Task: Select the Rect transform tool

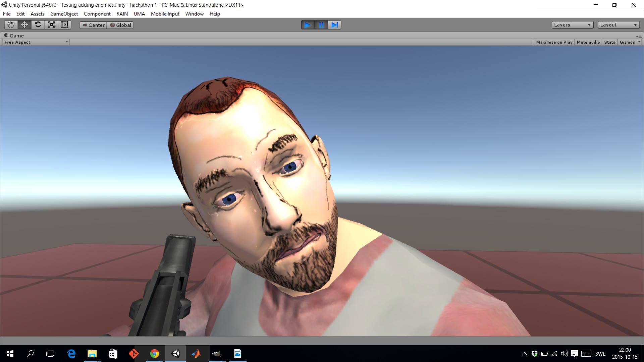Action: pos(65,25)
